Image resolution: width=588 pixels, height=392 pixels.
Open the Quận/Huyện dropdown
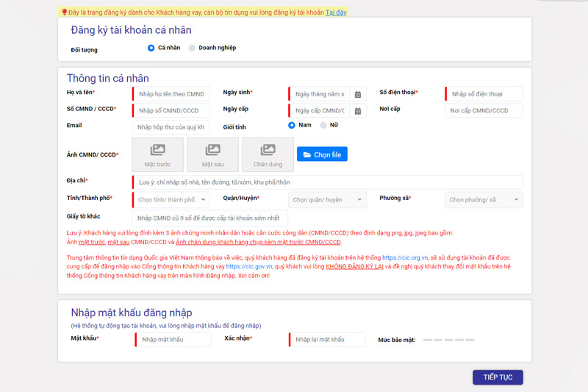point(327,200)
